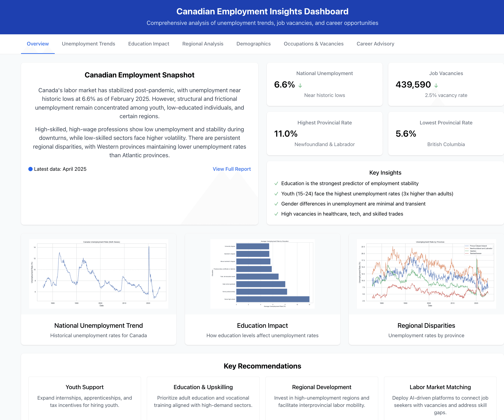Open the Canada Unemployment Rate chart thumbnail
The image size is (504, 420).
[99, 274]
